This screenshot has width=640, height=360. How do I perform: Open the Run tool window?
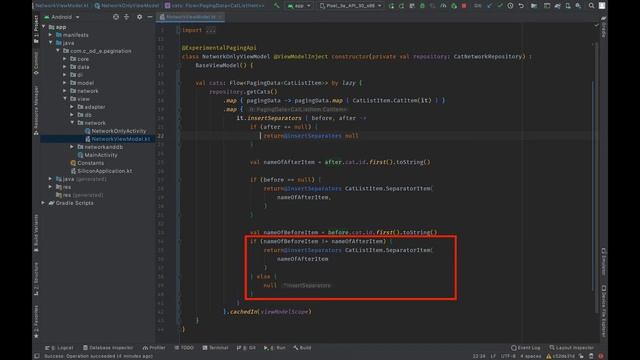point(275,348)
